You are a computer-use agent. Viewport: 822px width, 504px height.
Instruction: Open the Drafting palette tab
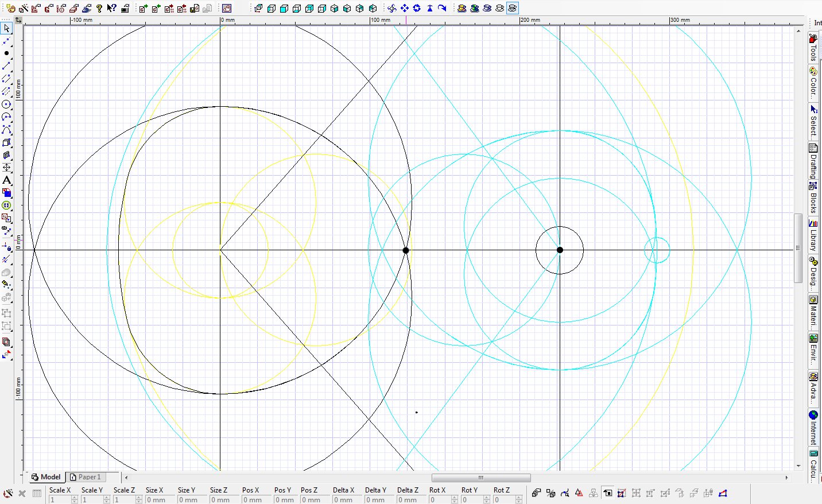[x=813, y=161]
